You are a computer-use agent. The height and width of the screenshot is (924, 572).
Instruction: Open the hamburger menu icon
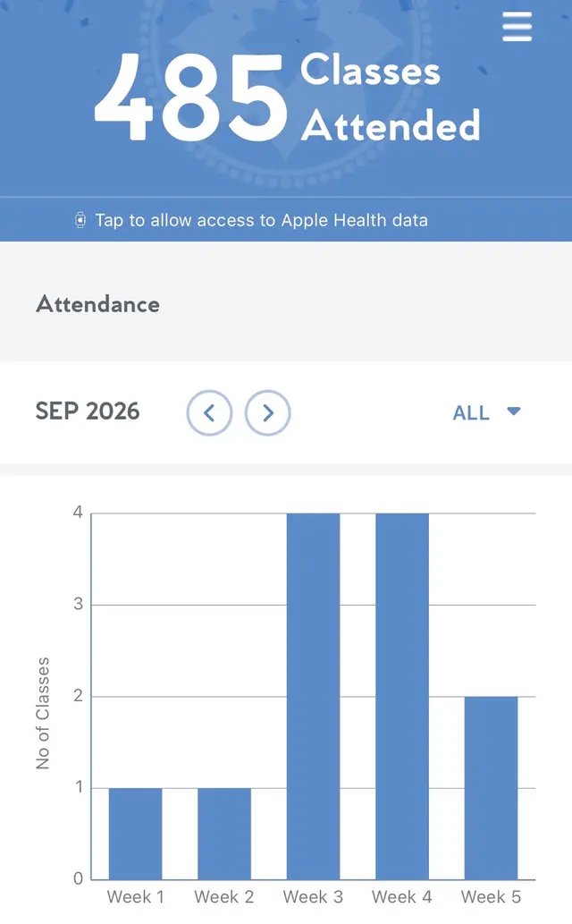coord(517,27)
